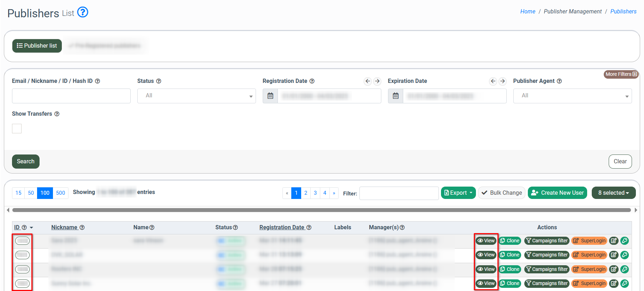The height and width of the screenshot is (291, 644).
Task: Switch to the Publisher list tab
Action: (x=37, y=46)
